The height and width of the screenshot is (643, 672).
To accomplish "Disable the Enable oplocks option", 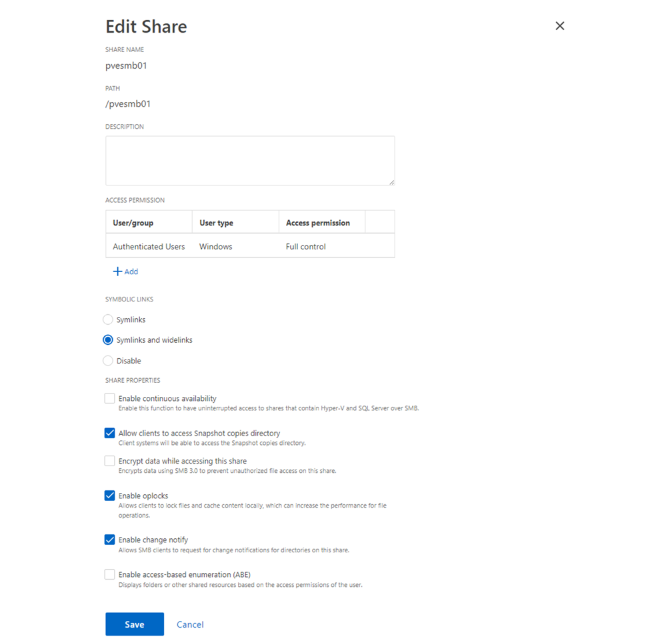I will point(110,496).
